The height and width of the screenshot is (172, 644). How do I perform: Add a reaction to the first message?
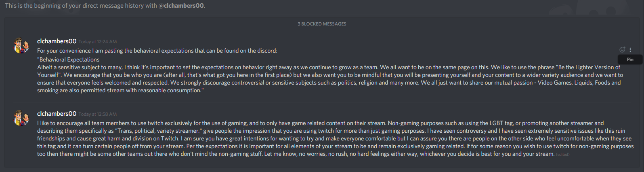tap(622, 50)
